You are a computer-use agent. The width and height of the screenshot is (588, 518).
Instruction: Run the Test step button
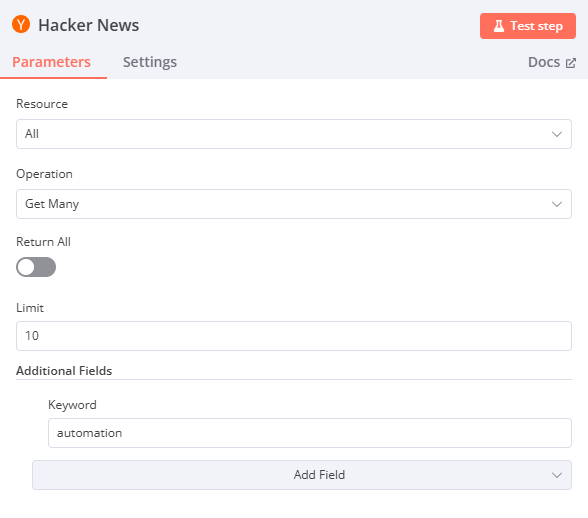click(528, 26)
